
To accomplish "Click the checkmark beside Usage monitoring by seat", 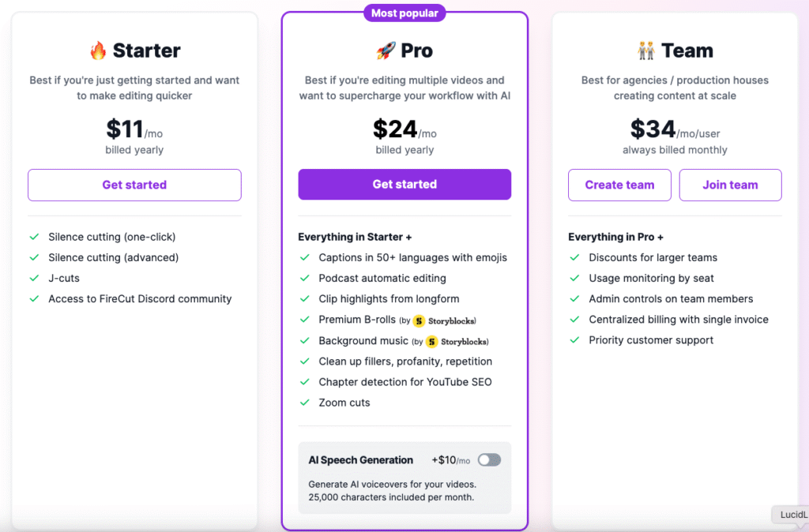I will coord(574,279).
